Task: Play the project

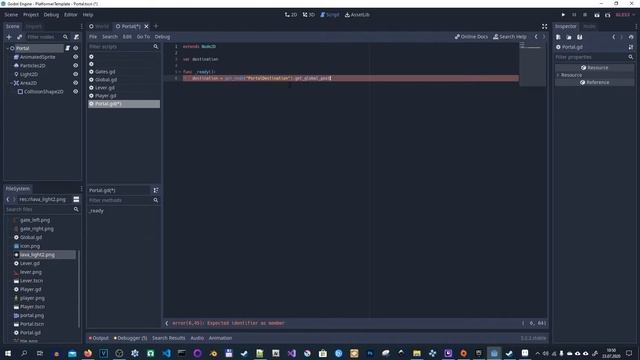Action: pyautogui.click(x=563, y=15)
